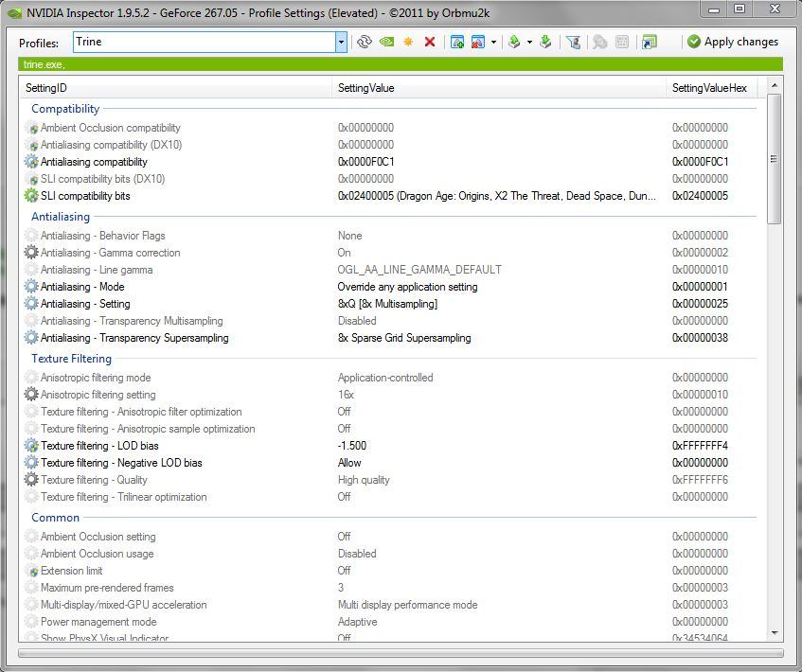The height and width of the screenshot is (672, 802).
Task: Click gear icon beside Antialiasing - Mode
Action: [x=31, y=287]
